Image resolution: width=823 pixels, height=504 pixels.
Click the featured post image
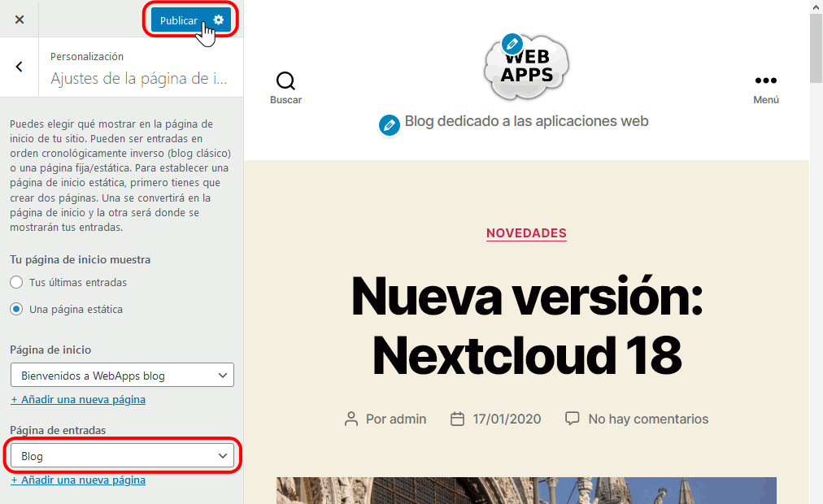pyautogui.click(x=526, y=490)
